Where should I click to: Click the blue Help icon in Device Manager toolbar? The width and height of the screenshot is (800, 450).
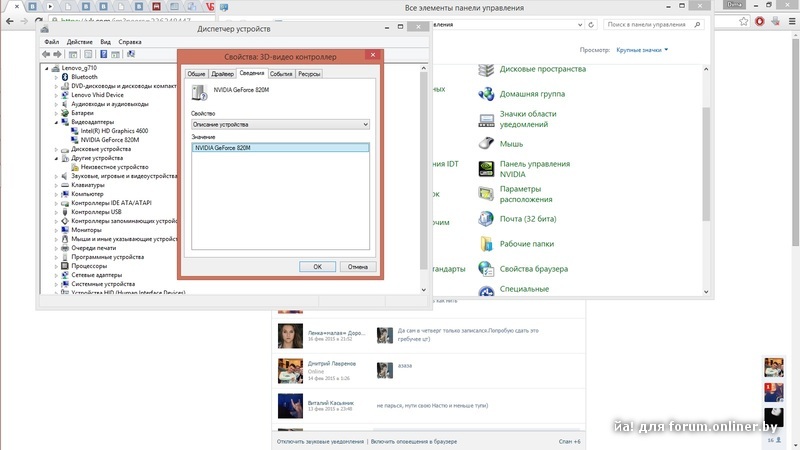[x=104, y=54]
